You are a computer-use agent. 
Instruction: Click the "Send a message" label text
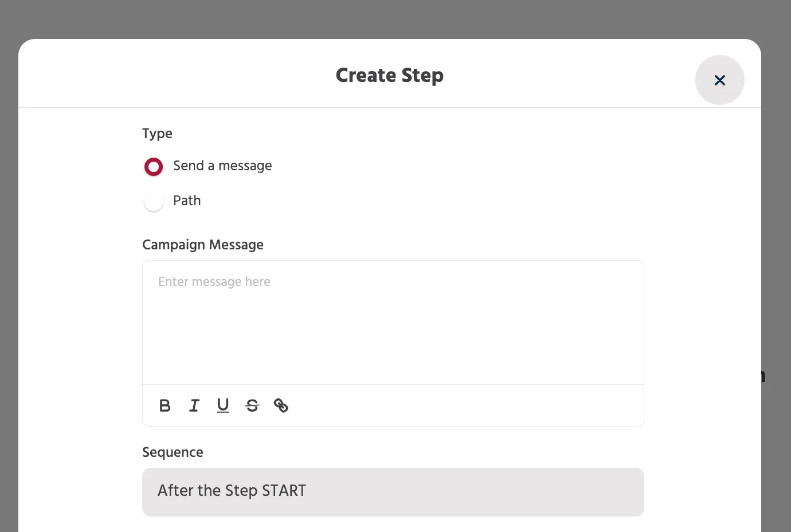[x=222, y=166]
